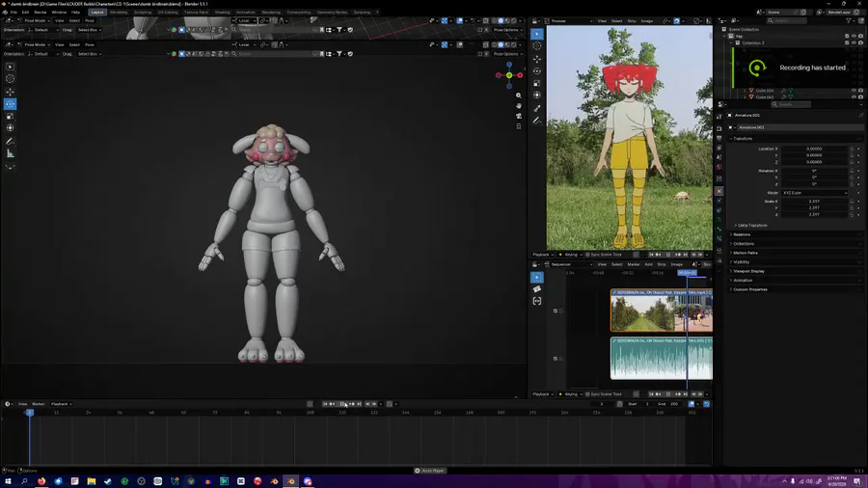Click the pan view hand icon
This screenshot has height=488, width=868.
(x=520, y=107)
